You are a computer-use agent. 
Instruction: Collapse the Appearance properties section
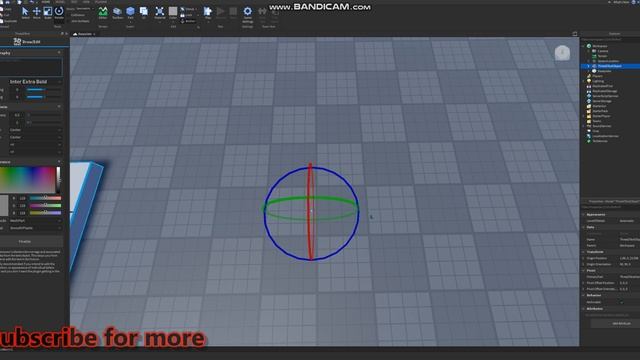click(583, 214)
